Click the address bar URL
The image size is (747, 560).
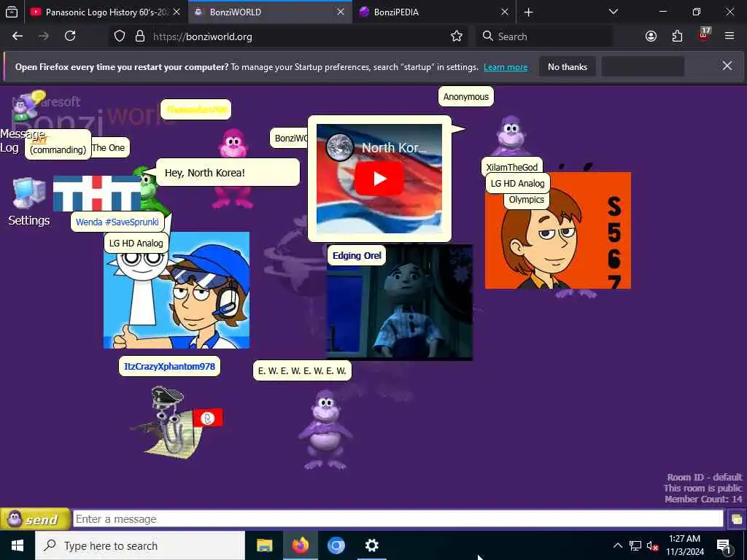[x=203, y=36]
